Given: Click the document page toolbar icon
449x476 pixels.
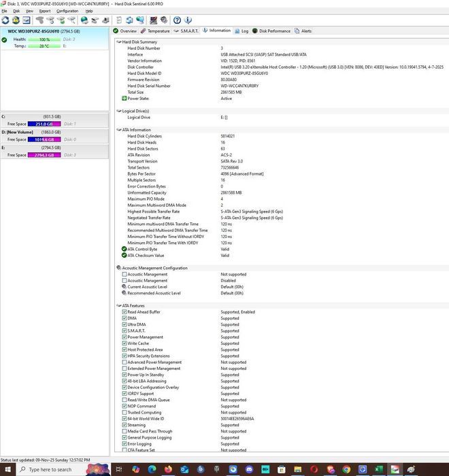Looking at the screenshot, I should [x=119, y=20].
